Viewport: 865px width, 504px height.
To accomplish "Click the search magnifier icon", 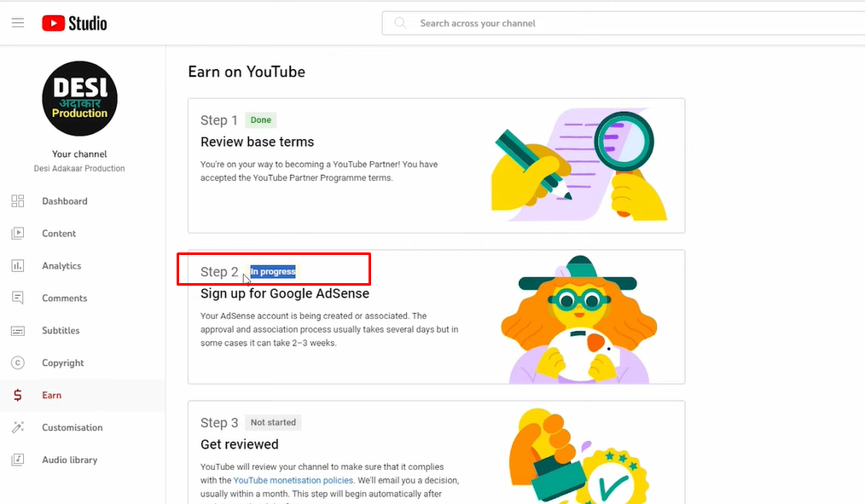I will point(400,23).
